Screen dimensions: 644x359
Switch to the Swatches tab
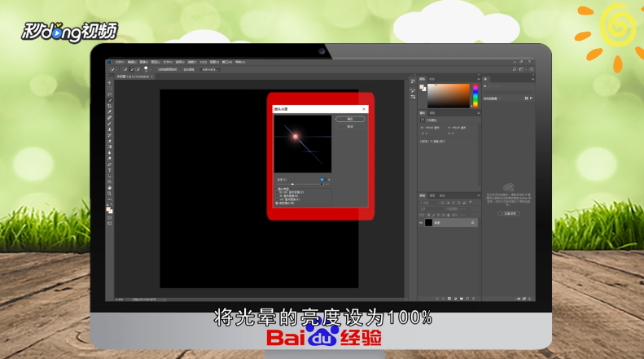(x=432, y=79)
